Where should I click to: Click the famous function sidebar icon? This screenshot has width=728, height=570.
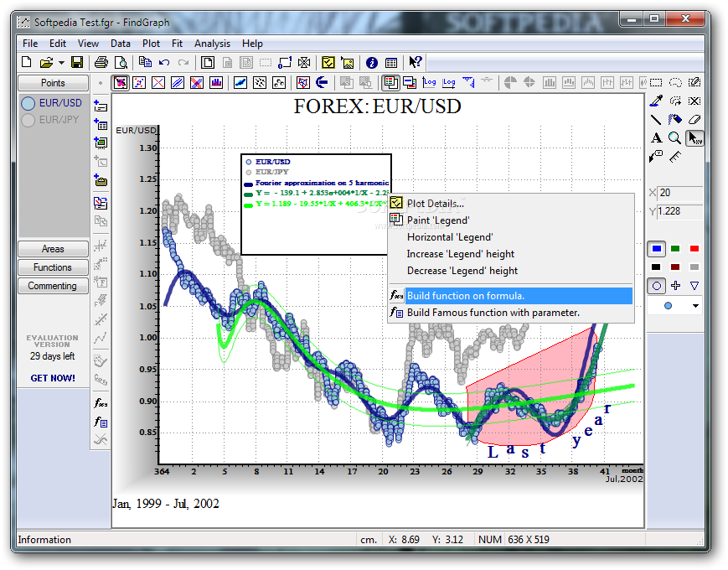[x=101, y=422]
